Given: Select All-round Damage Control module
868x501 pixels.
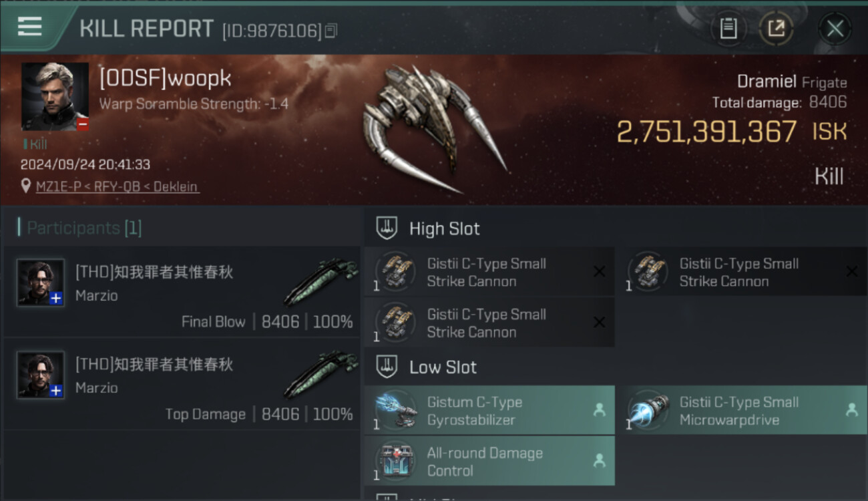Looking at the screenshot, I should [489, 461].
